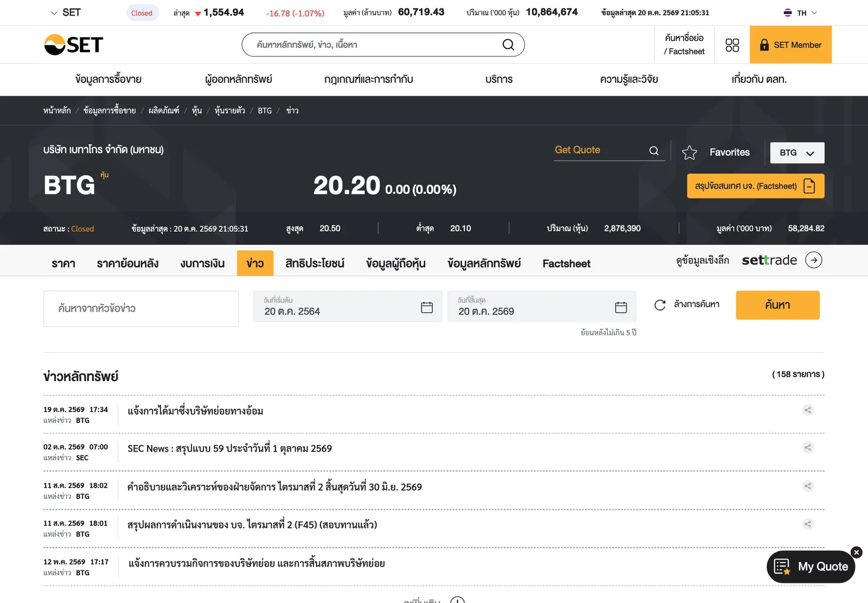
Task: Open the ข้อมูลการซื้อขาย main menu
Action: pyautogui.click(x=108, y=79)
